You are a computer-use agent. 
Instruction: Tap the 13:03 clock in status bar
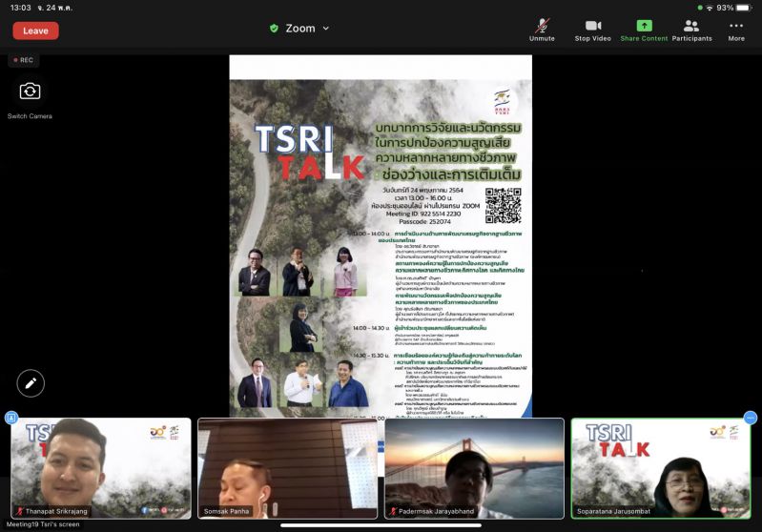pyautogui.click(x=20, y=8)
